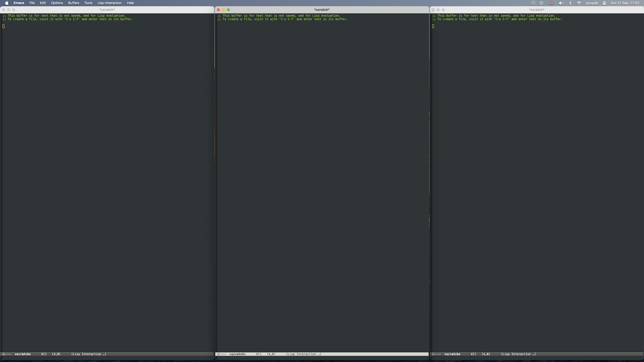Click the play-circle menu bar icon
The image size is (644, 362).
541,3
